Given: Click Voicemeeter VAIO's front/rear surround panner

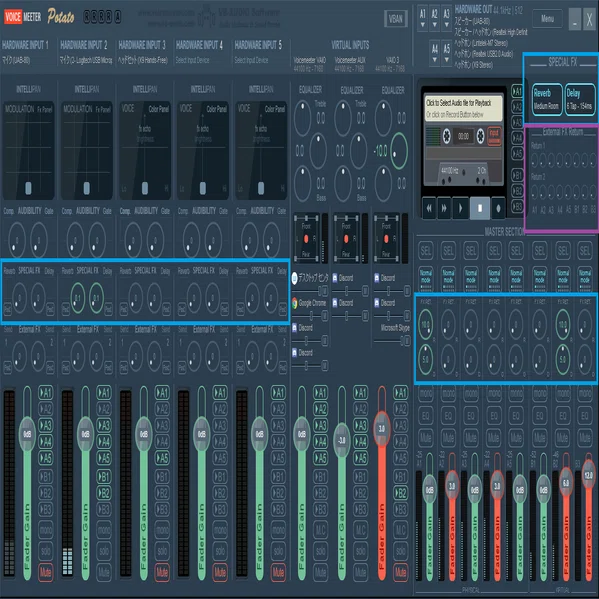Looking at the screenshot, I should [306, 239].
